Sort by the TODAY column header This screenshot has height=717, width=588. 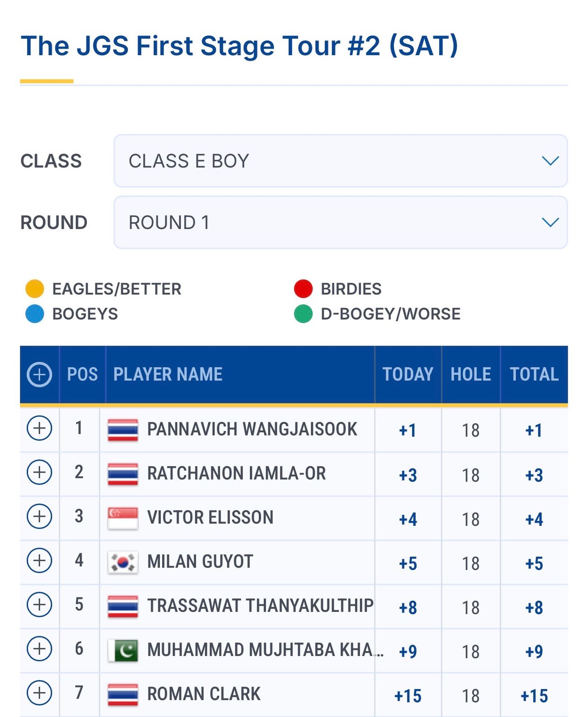pyautogui.click(x=407, y=374)
